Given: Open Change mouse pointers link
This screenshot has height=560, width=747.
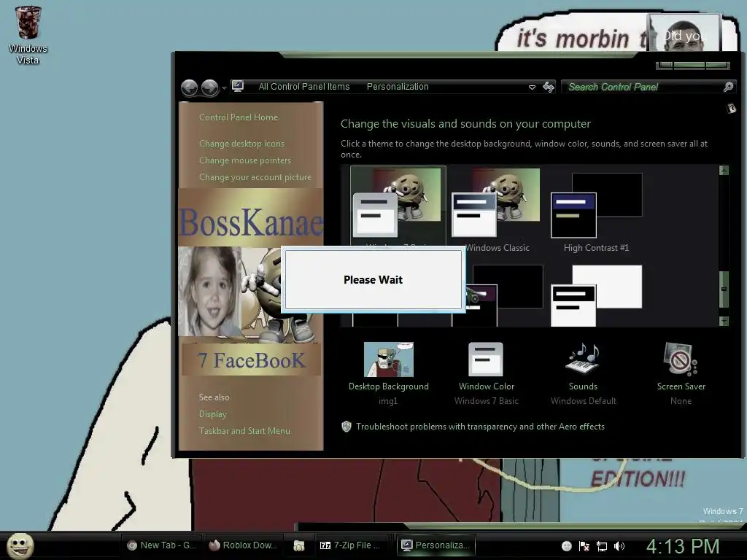Looking at the screenshot, I should pos(245,160).
